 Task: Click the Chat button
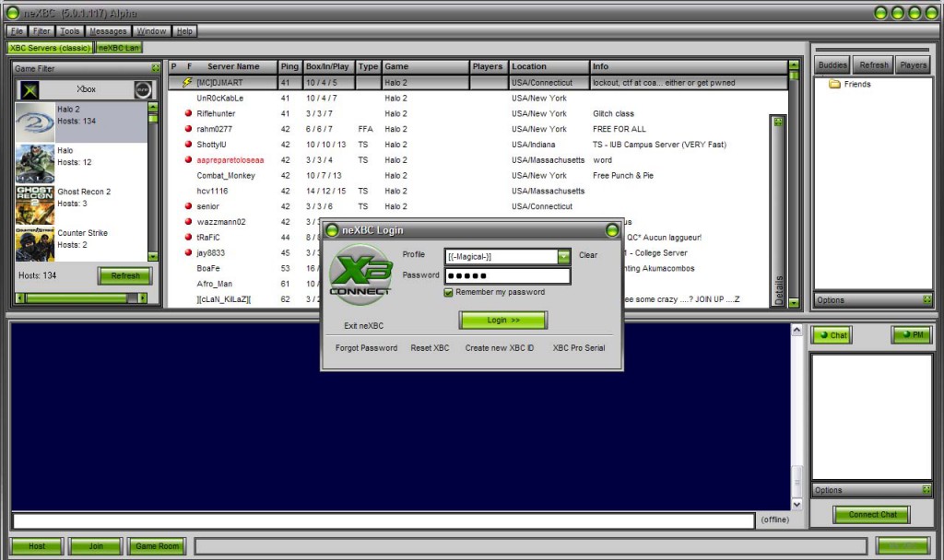pyautogui.click(x=832, y=335)
